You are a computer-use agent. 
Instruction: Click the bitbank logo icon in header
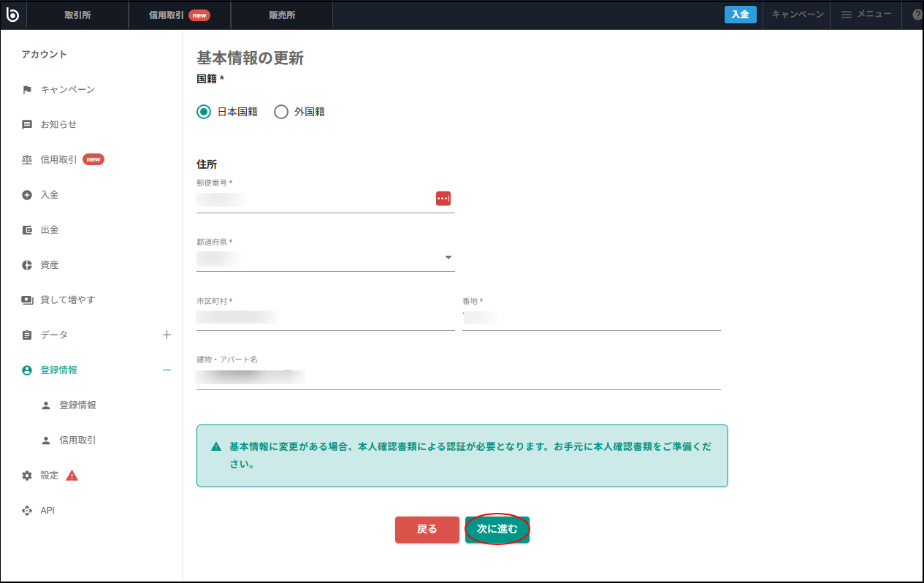12,15
